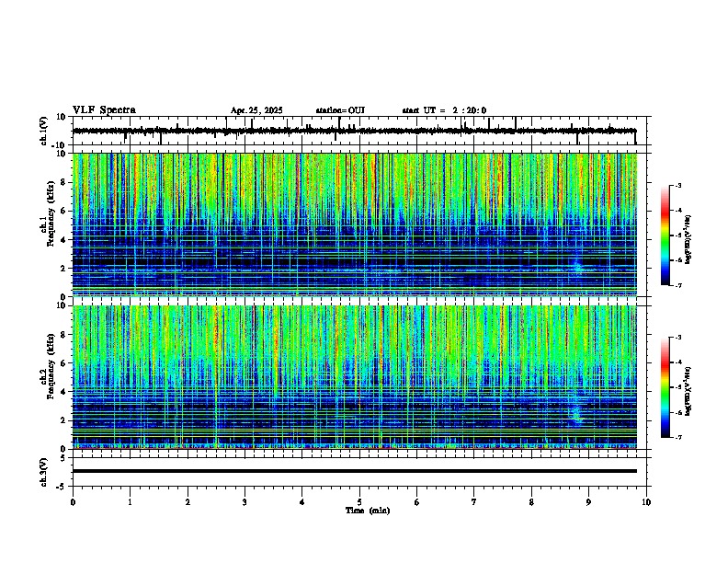Click the "-5" tick on ch.3(V) axis
This screenshot has width=728, height=563.
click(62, 487)
